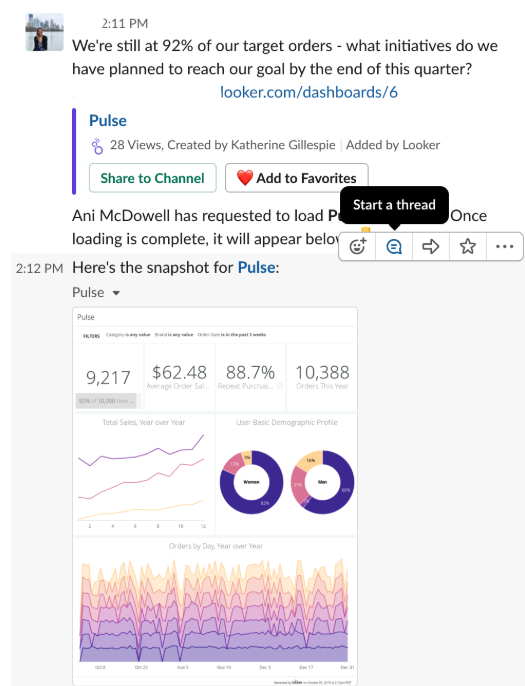This screenshot has width=525, height=686.
Task: Open the more actions ellipsis menu
Action: tap(504, 247)
